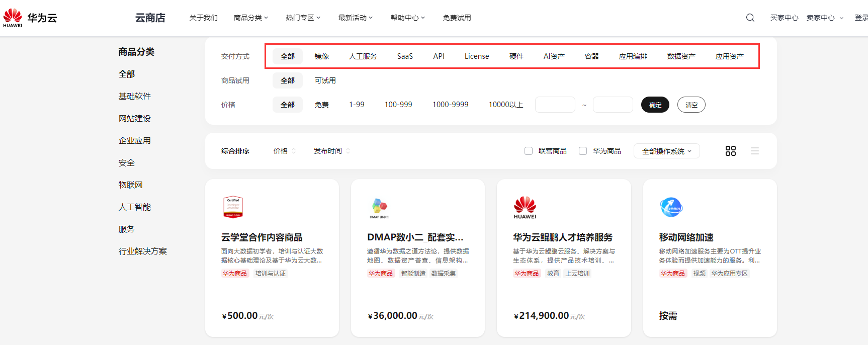The image size is (868, 345).
Task: Click the Huawei Cloud logo
Action: click(x=30, y=18)
